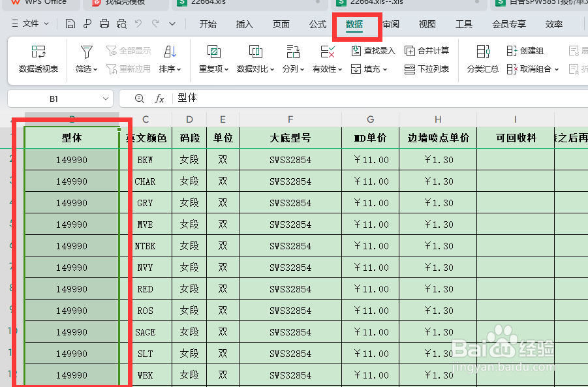588x387 pixels.
Task: Click the Print icon
Action: [x=104, y=23]
